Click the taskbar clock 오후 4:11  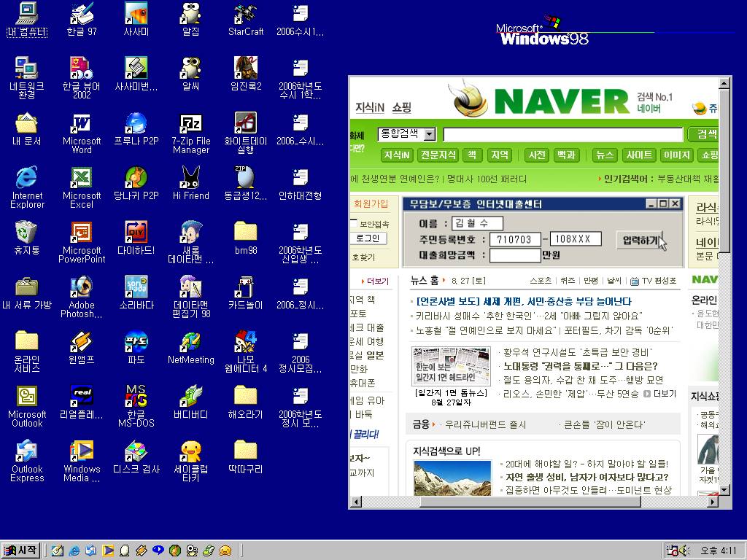coord(718,551)
